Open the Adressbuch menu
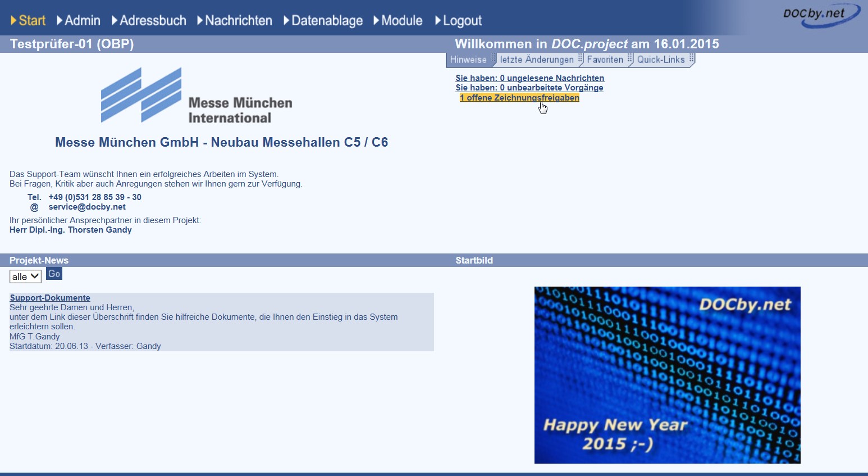 pos(149,21)
